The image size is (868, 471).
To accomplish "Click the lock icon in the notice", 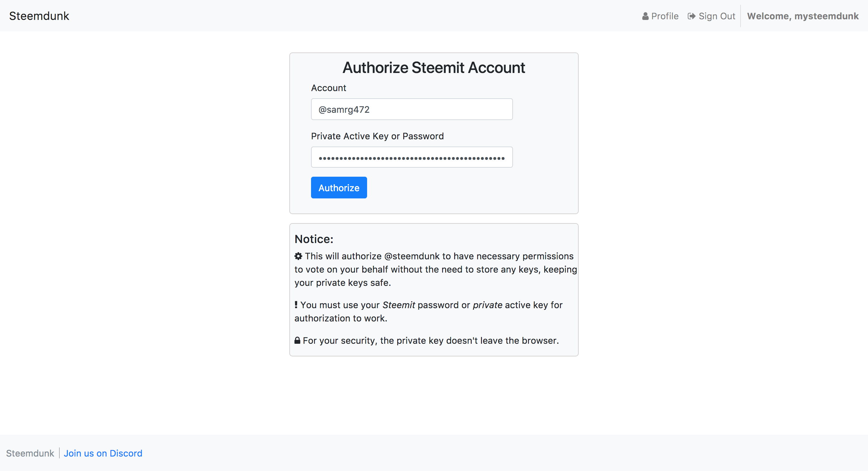I will point(297,340).
